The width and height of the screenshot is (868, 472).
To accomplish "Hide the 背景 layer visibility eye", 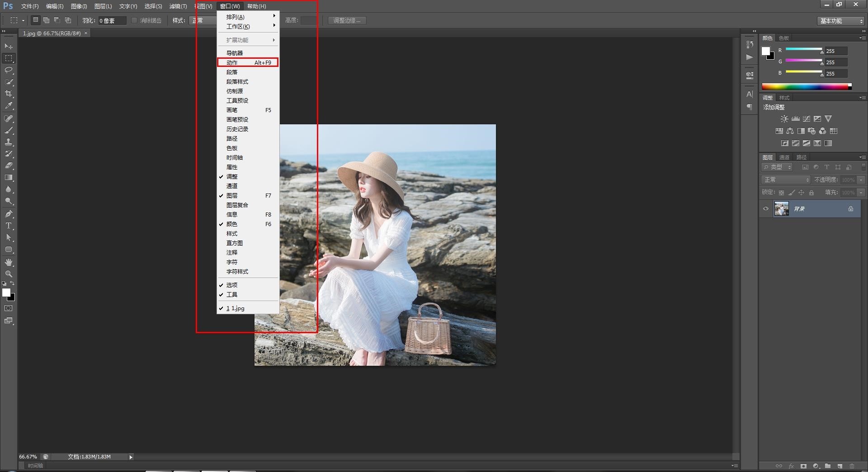I will (x=766, y=209).
